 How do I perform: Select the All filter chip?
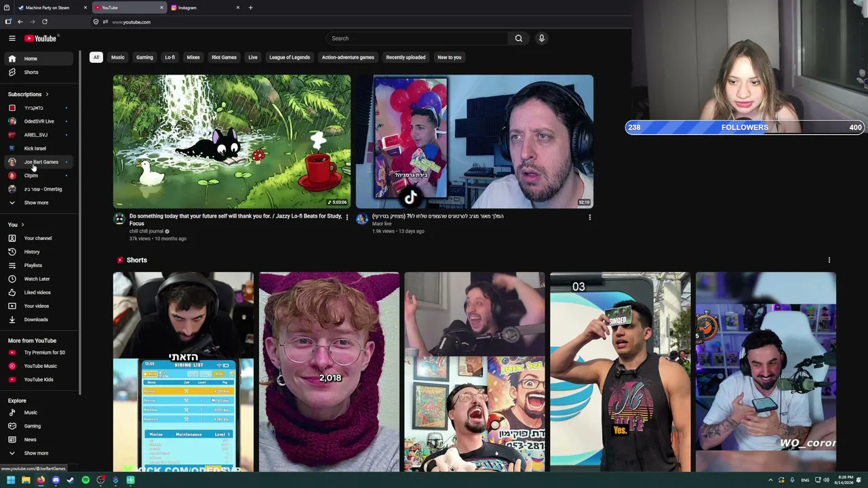(96, 57)
